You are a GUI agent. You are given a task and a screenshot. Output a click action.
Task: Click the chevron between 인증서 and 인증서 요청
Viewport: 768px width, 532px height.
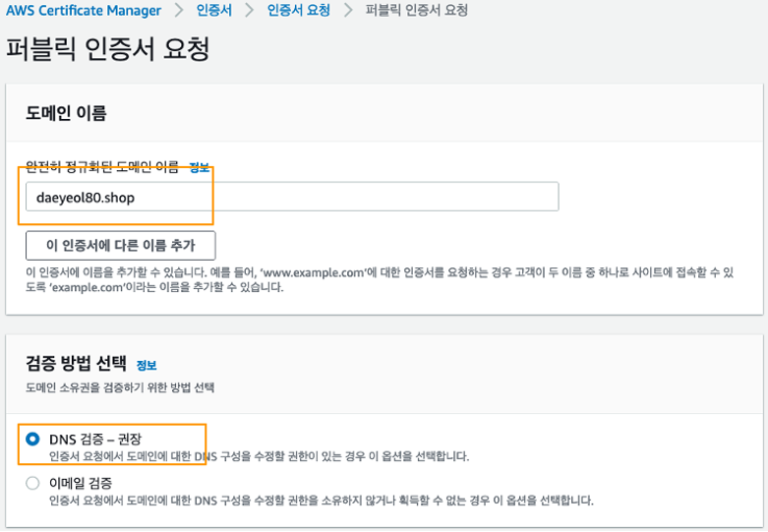coord(252,11)
